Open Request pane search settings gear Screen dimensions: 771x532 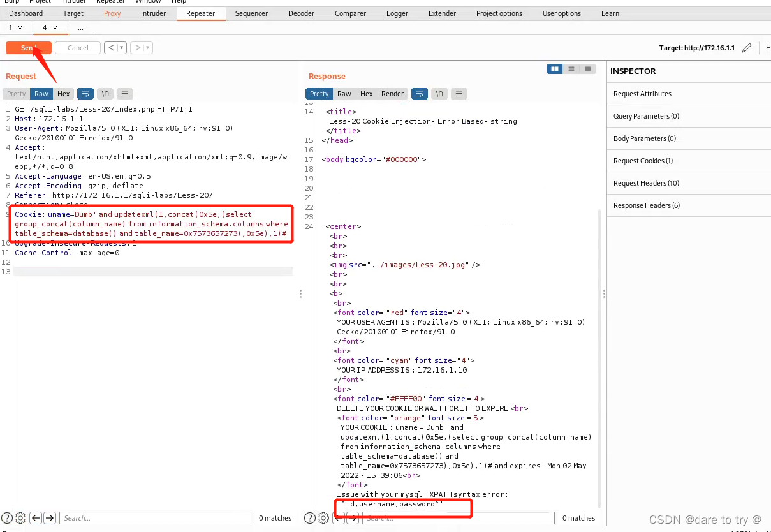[x=20, y=518]
